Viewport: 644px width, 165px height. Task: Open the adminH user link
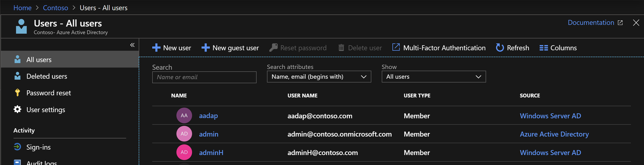click(211, 153)
